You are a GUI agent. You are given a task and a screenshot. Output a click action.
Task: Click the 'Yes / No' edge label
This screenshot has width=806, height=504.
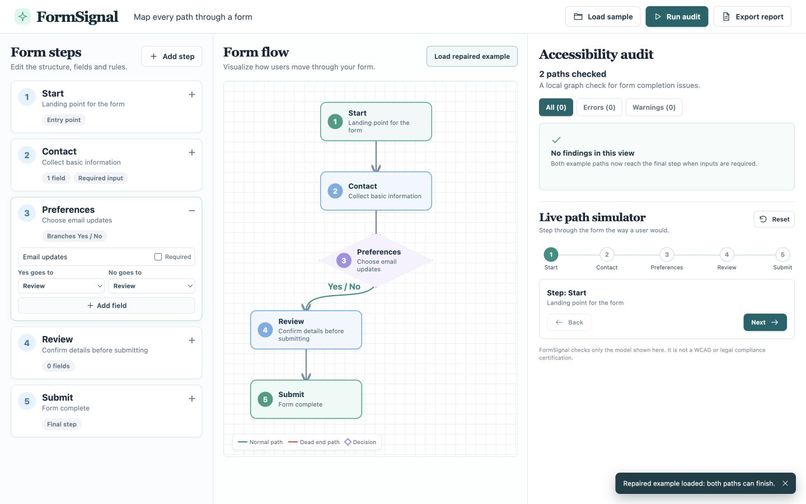tap(344, 286)
